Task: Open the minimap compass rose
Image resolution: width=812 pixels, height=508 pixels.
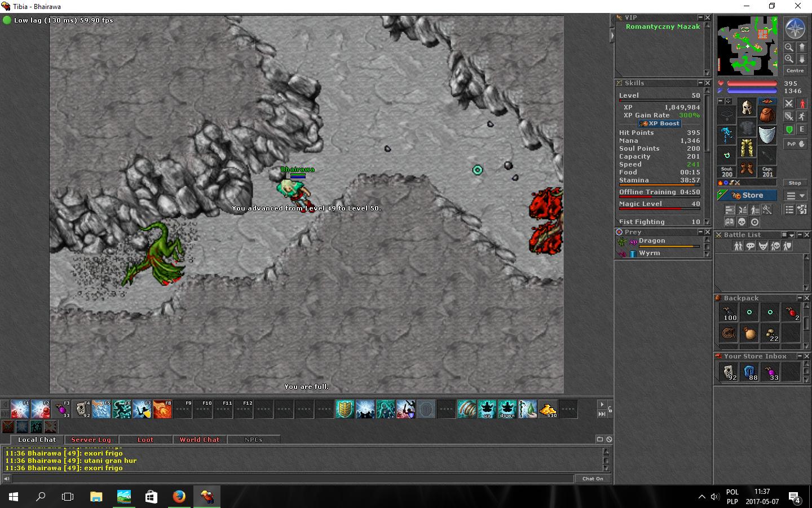Action: 795,29
